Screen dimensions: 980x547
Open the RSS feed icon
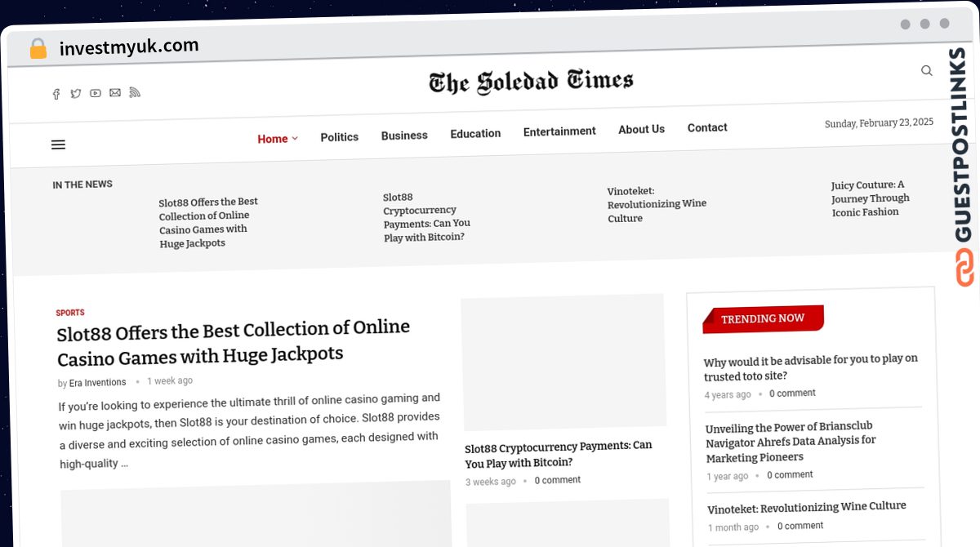tap(135, 92)
